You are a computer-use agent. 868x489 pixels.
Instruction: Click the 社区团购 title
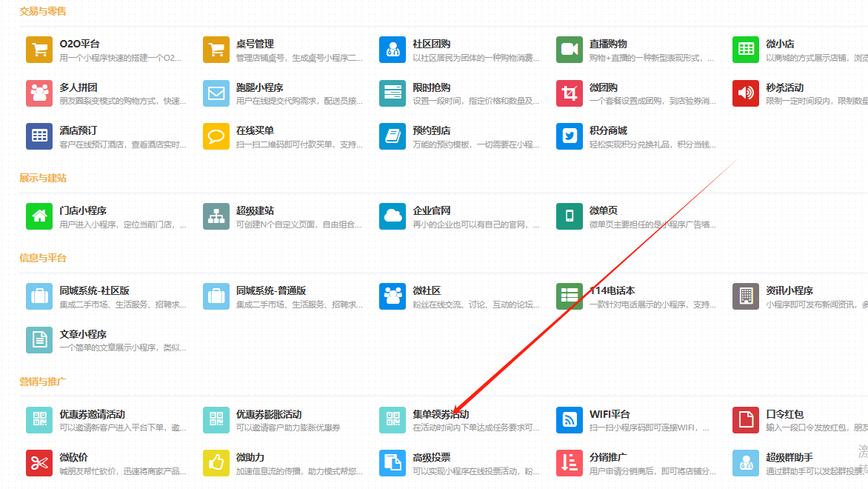click(x=431, y=44)
